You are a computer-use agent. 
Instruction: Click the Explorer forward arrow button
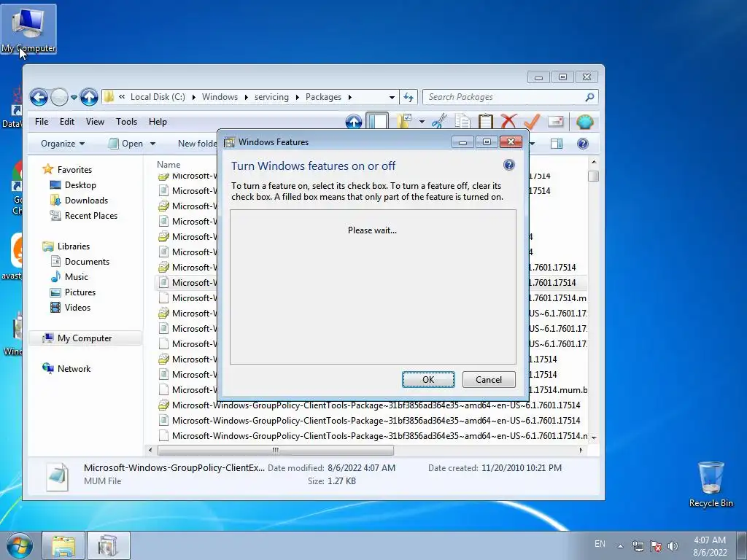point(59,97)
